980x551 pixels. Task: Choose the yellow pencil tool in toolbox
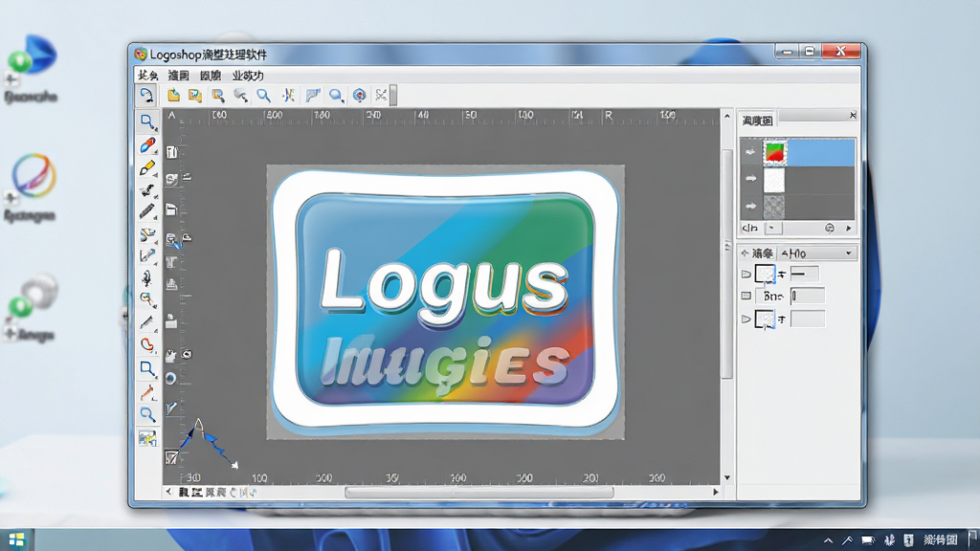(x=146, y=168)
